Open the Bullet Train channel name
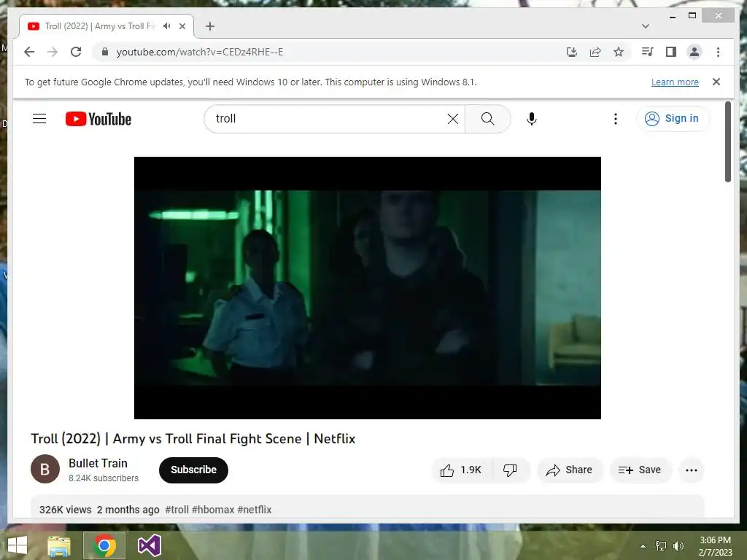Screen dimensions: 747x560 pyautogui.click(x=98, y=463)
